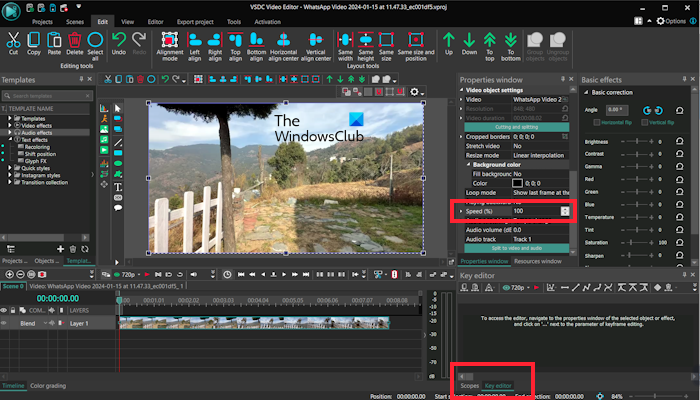
Task: Expand the Instagram styles tree node
Action: coord(9,175)
